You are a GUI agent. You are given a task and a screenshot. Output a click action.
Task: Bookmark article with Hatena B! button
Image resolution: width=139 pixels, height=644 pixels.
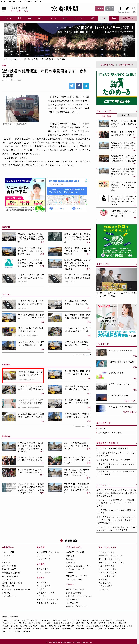(x=86, y=86)
